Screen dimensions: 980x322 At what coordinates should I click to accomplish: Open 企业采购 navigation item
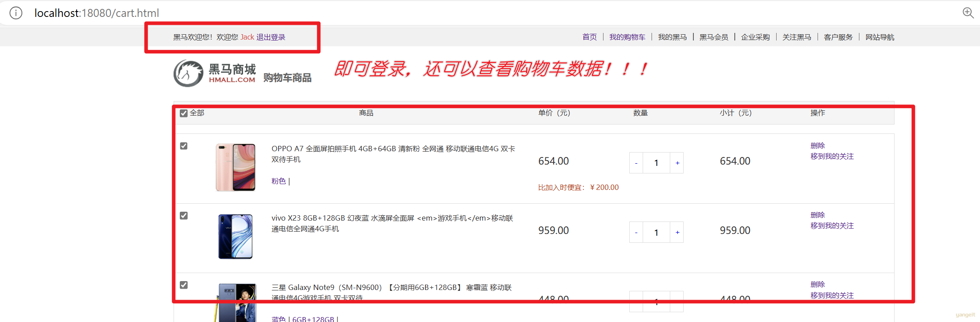tap(755, 37)
